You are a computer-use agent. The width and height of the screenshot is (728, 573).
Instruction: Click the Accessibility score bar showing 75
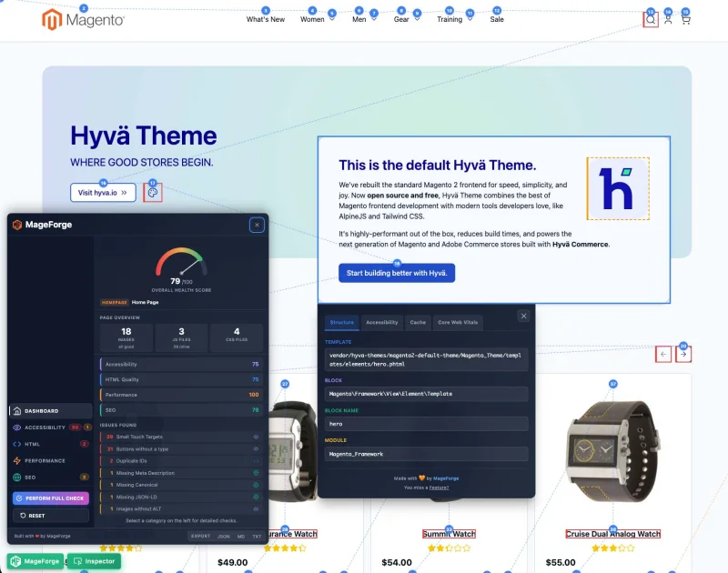(x=181, y=364)
